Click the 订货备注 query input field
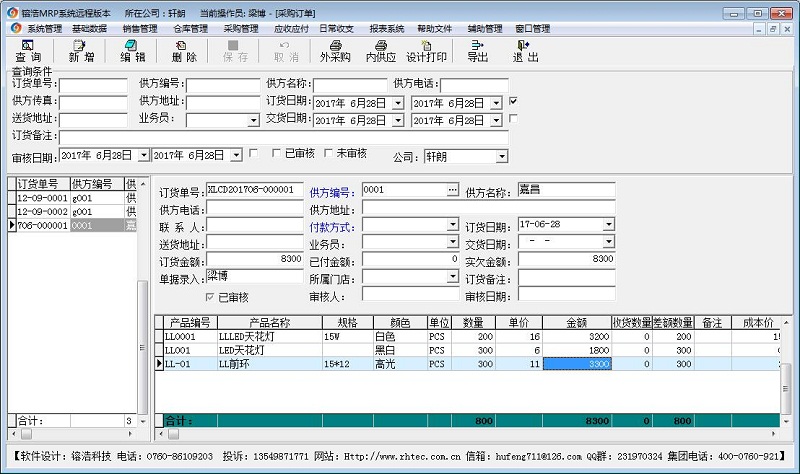This screenshot has height=474, width=800. point(284,137)
